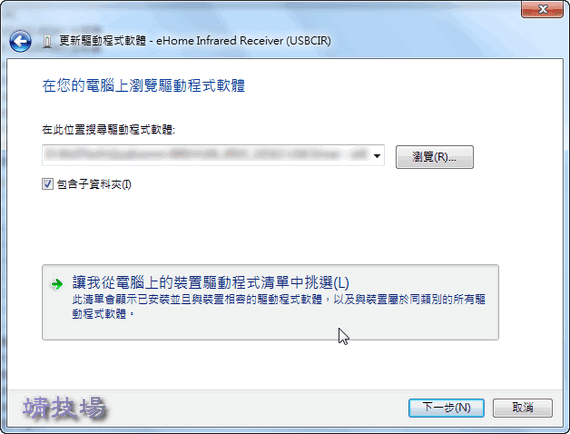
Task: Open folder browser with 瀏覽(R)... button
Action: click(434, 157)
